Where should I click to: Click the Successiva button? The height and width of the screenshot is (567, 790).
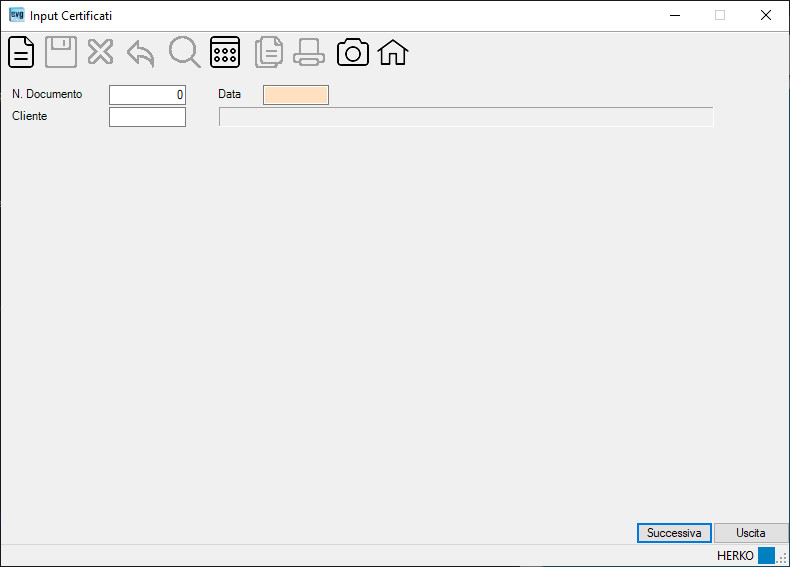coord(674,533)
